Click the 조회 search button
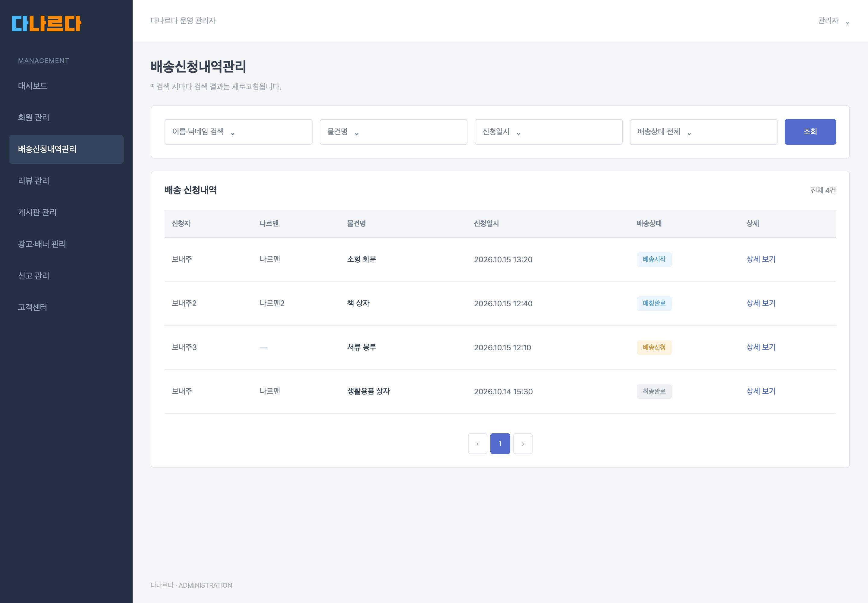868x603 pixels. pos(810,132)
